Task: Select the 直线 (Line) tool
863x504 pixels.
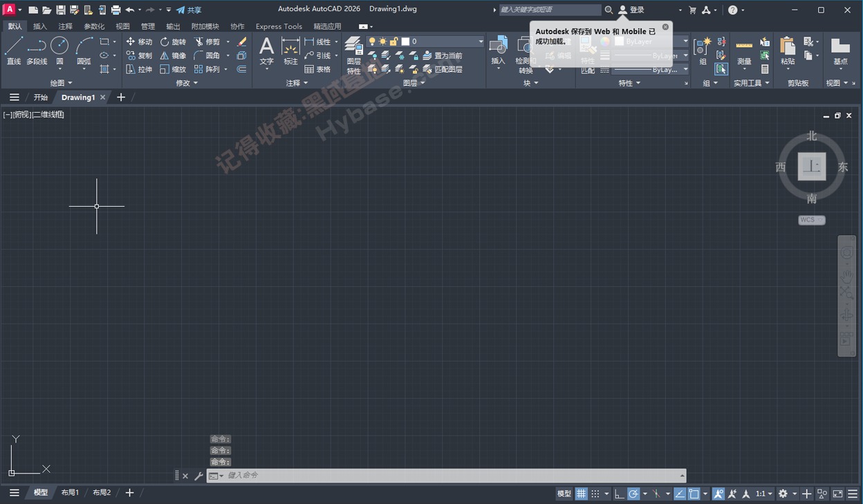Action: 14,51
